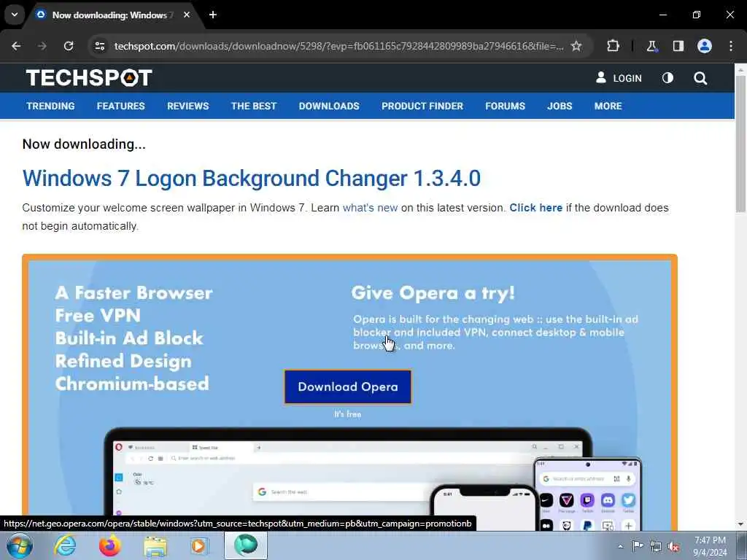Screen dimensions: 747x560
Task: Toggle the dark mode contrast icon
Action: [x=668, y=77]
